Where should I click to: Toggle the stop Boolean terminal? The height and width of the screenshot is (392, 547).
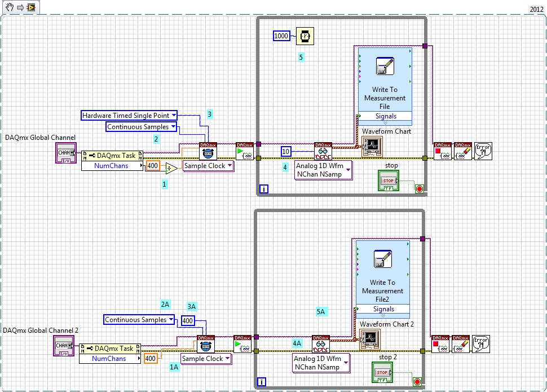click(x=389, y=180)
